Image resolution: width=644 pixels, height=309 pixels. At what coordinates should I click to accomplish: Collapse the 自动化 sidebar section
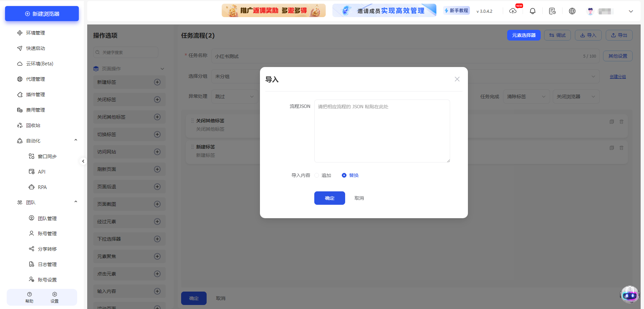[75, 140]
